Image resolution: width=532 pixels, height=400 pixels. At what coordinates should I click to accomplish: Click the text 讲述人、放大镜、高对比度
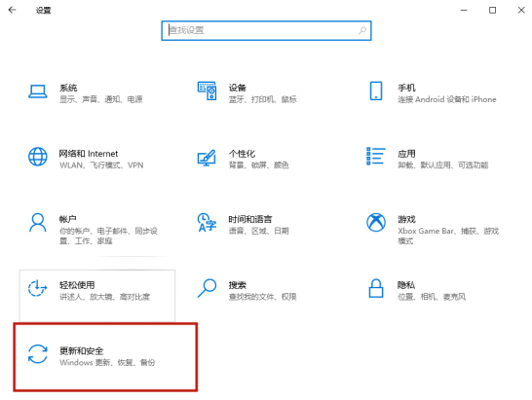tap(104, 297)
